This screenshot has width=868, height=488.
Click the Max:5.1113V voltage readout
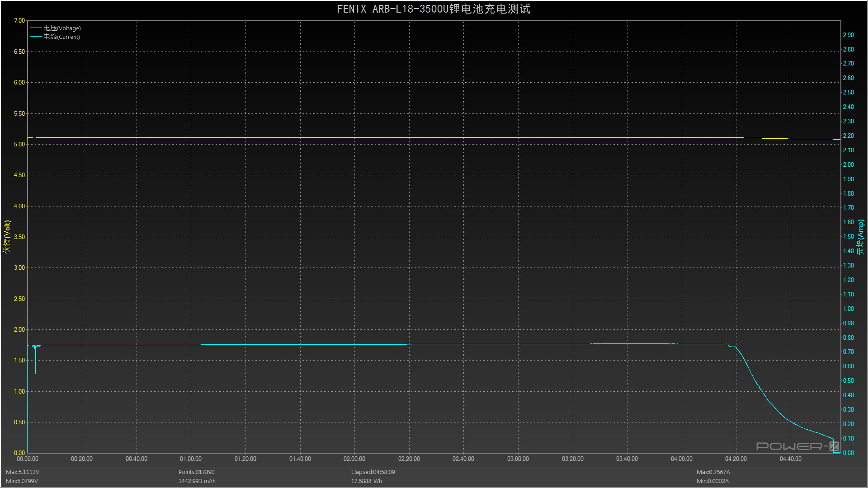[x=23, y=472]
